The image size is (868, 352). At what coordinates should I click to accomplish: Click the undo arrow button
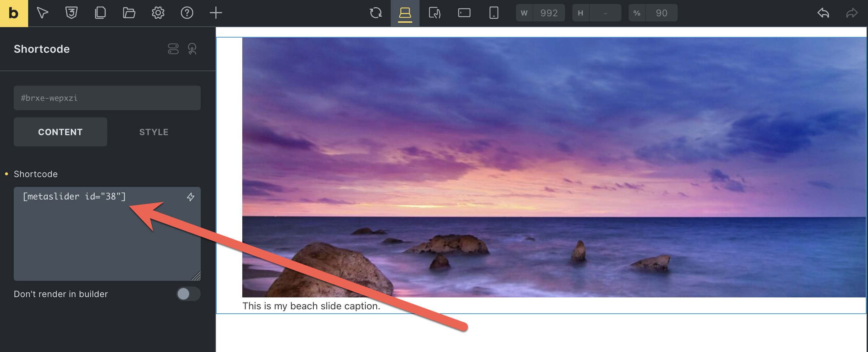(823, 13)
